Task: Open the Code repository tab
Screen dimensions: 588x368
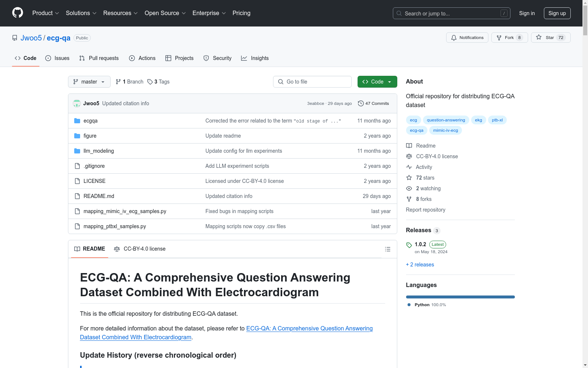Action: pos(26,58)
